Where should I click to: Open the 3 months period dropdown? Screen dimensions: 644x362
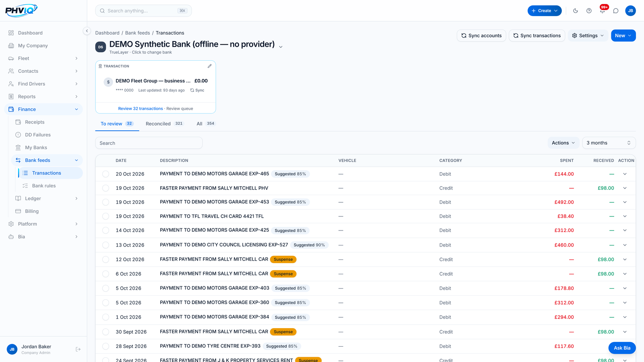[609, 143]
